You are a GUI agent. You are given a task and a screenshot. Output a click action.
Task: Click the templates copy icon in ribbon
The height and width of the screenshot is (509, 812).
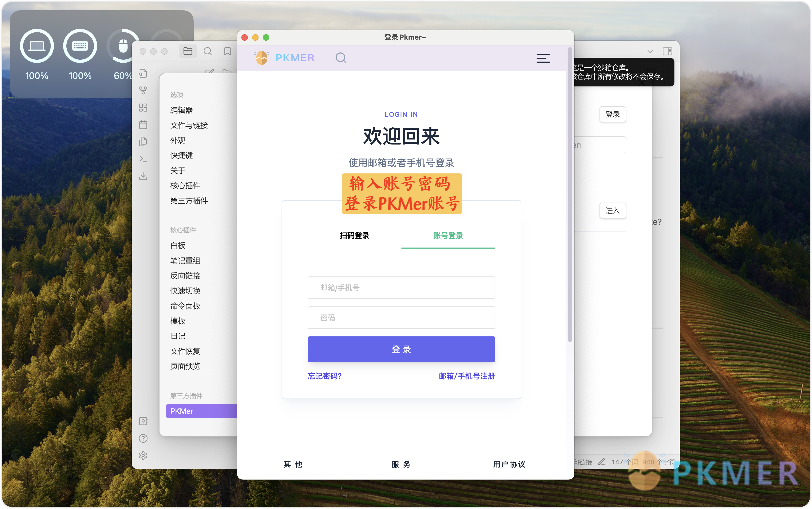tap(143, 142)
